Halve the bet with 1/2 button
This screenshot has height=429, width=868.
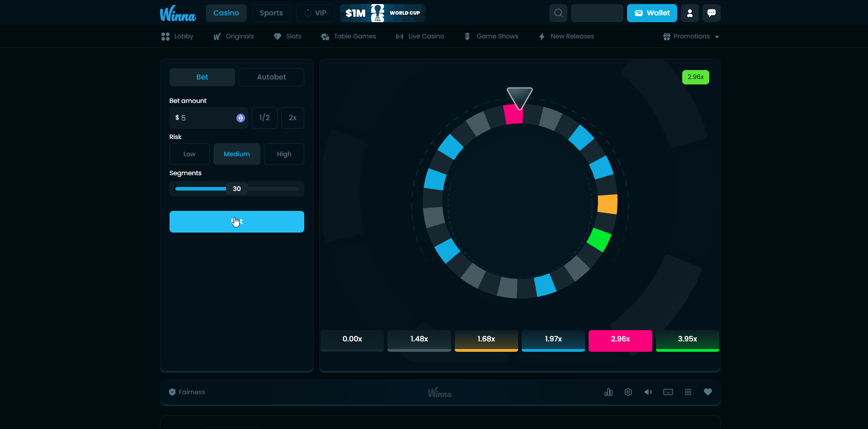[x=264, y=118]
